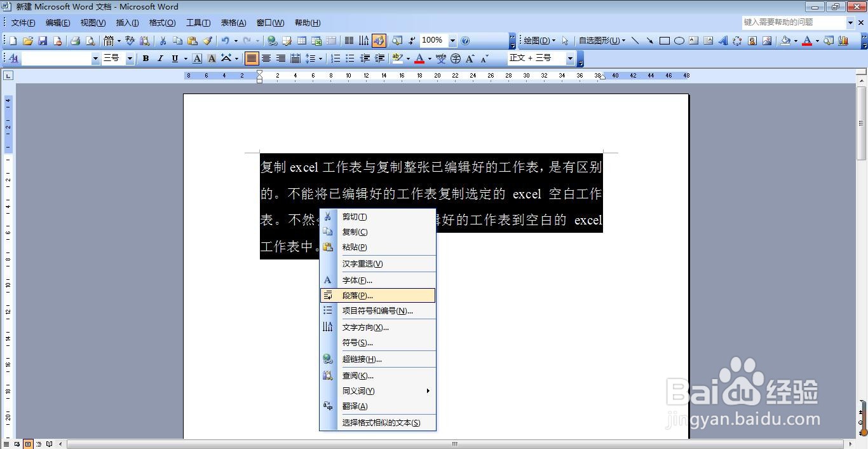
Task: Set paragraph alignment to left
Action: (252, 59)
